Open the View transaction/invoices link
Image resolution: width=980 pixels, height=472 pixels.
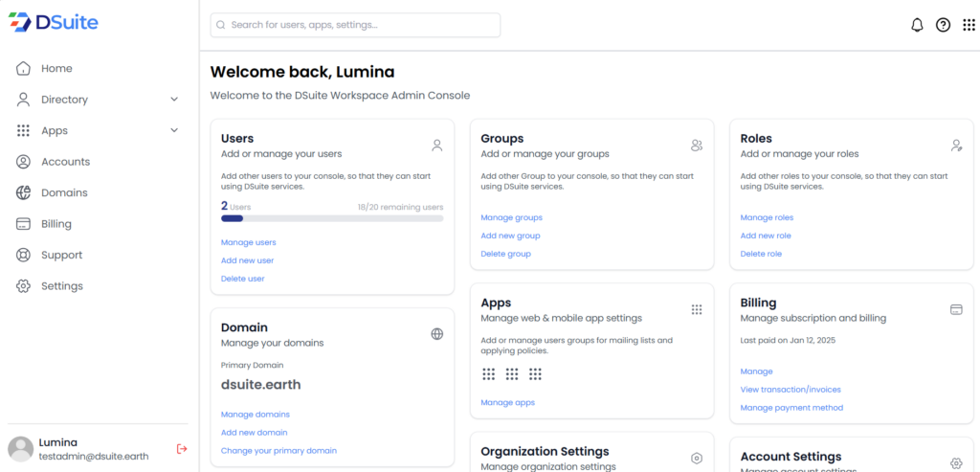pos(791,390)
